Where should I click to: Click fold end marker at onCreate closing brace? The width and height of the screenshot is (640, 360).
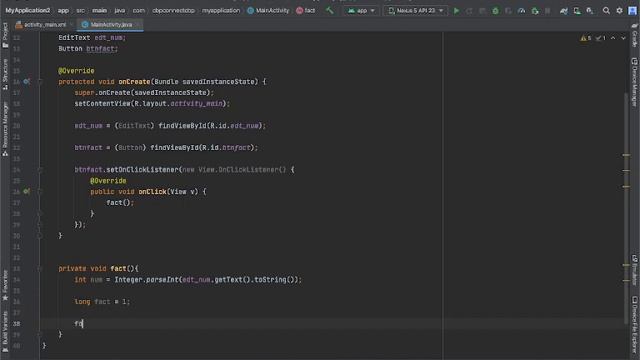pyautogui.click(x=40, y=236)
